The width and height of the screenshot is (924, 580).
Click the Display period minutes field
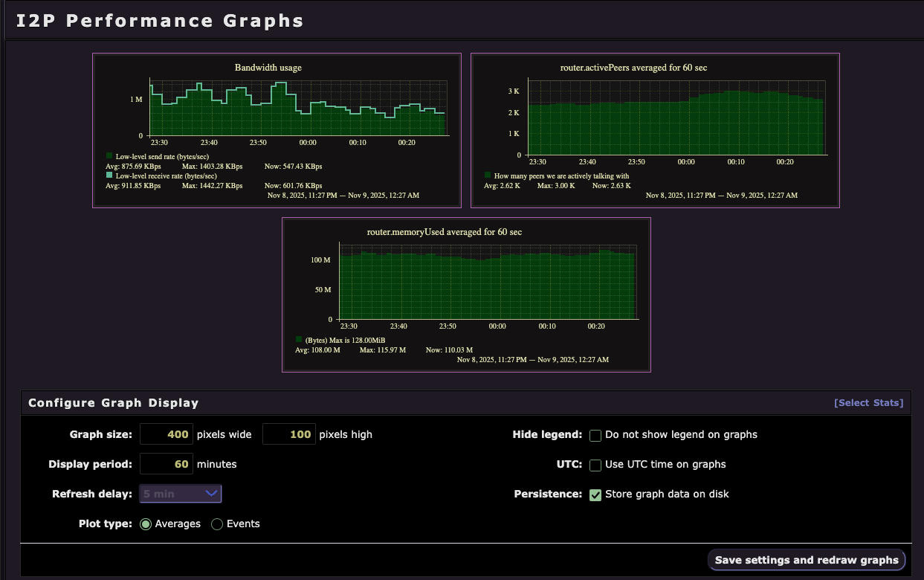(x=166, y=463)
